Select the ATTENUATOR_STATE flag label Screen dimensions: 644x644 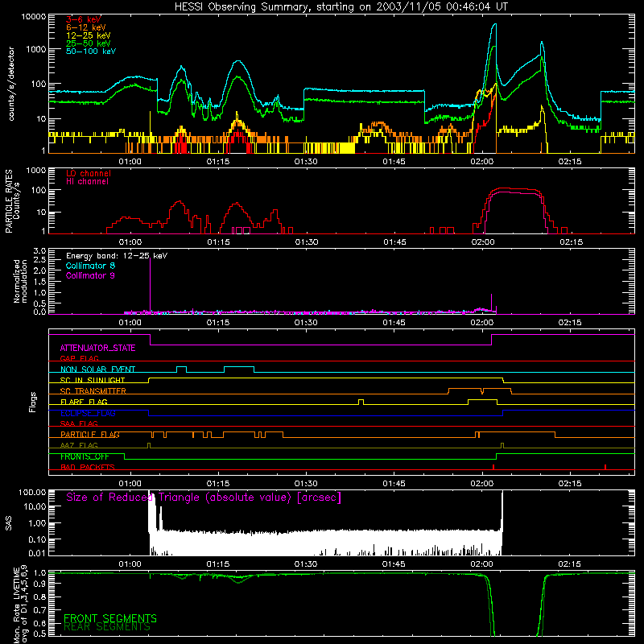point(97,348)
